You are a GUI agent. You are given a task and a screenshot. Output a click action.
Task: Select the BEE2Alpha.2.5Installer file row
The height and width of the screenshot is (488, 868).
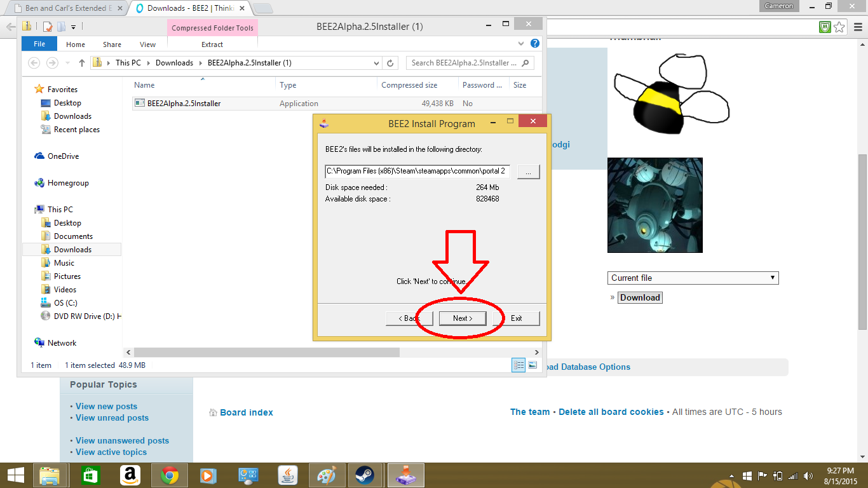click(337, 104)
